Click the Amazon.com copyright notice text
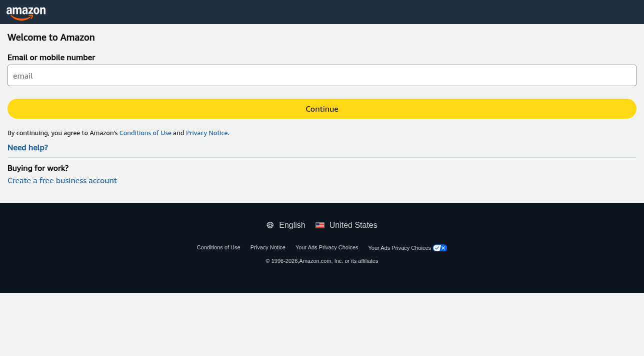This screenshot has height=356, width=644. [321, 261]
